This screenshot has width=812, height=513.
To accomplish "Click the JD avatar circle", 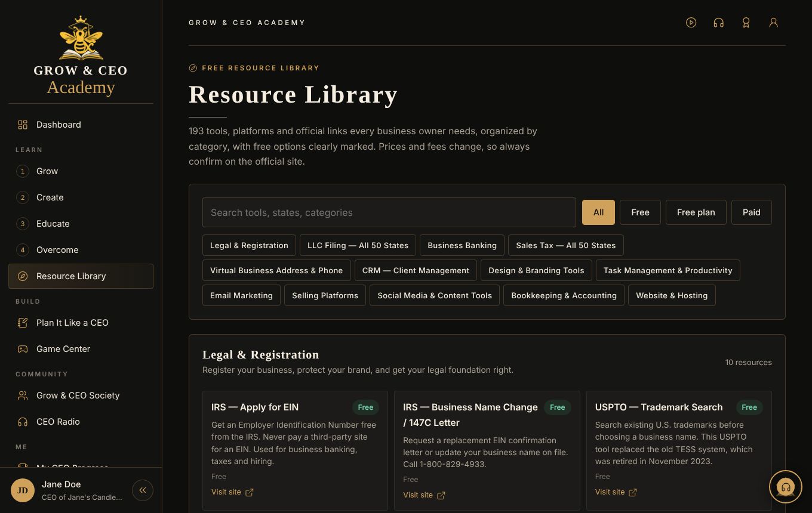I will pyautogui.click(x=23, y=490).
